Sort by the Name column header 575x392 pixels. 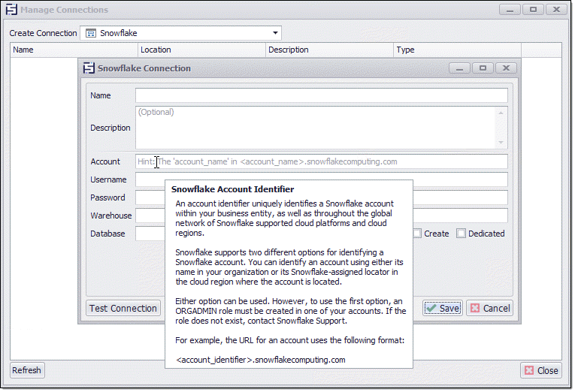pos(74,50)
